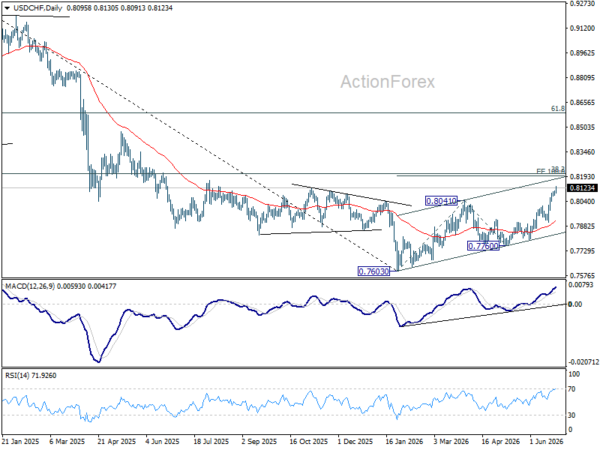Click the 0.75765 price axis value
The image size is (600, 450).
click(582, 276)
